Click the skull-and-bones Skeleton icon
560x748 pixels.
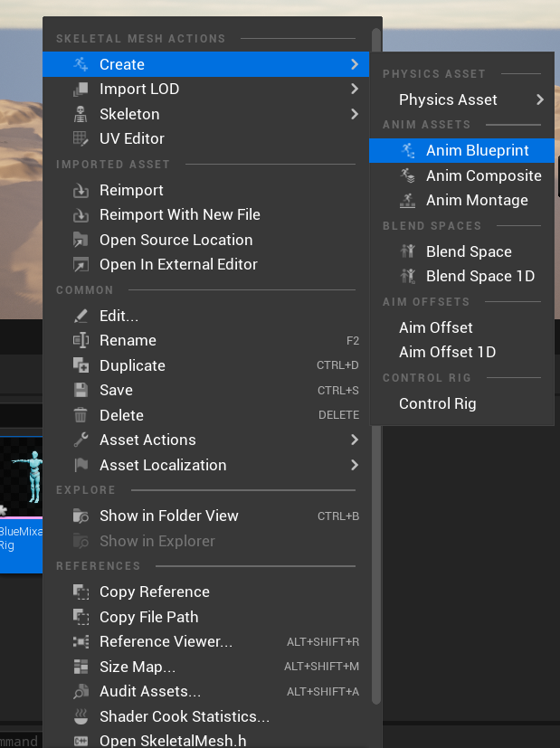coord(81,114)
